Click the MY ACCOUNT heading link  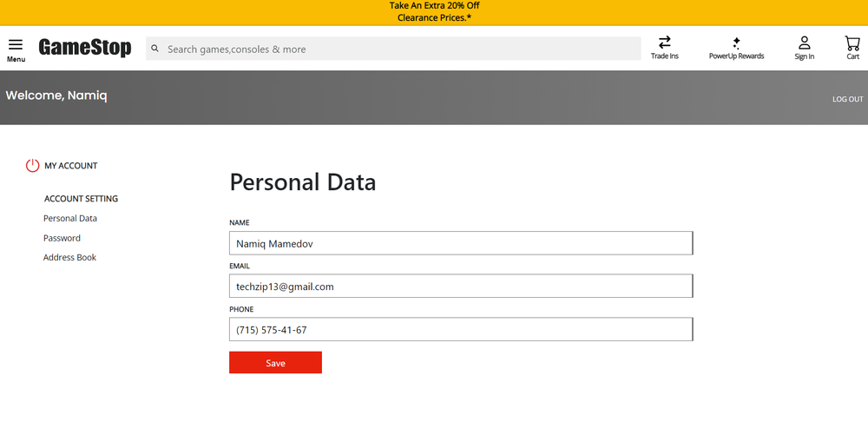[71, 166]
